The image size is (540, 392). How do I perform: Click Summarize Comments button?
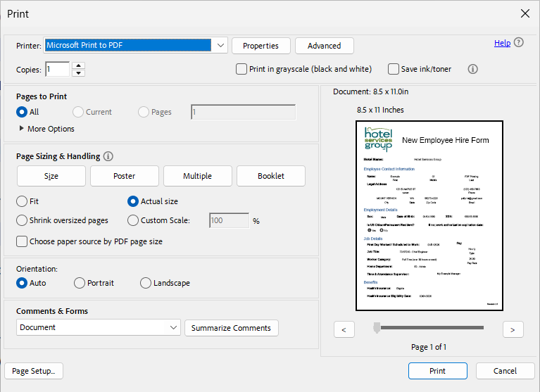(x=232, y=328)
